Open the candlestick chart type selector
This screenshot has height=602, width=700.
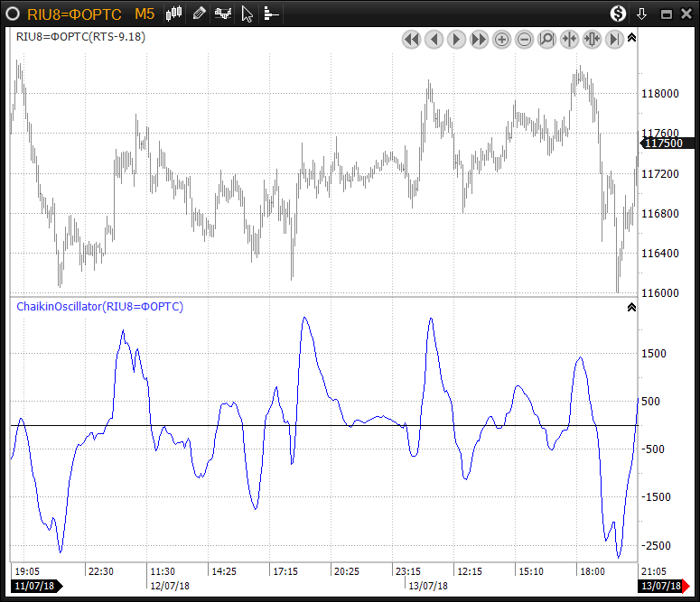click(175, 14)
